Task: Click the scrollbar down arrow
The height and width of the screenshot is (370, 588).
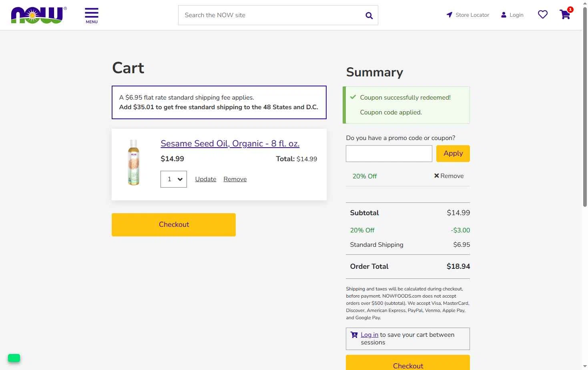Action: pyautogui.click(x=585, y=366)
